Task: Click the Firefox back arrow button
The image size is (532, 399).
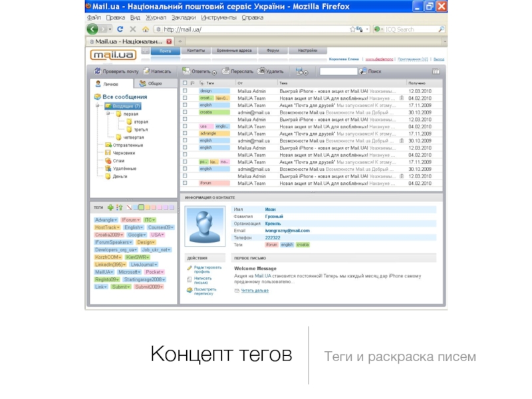Action: pos(92,29)
